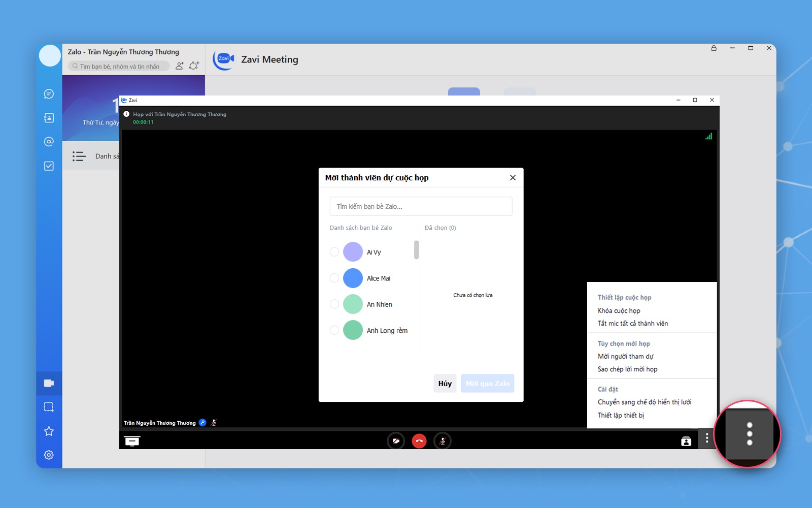Open the Zalo settings gear icon

[49, 455]
